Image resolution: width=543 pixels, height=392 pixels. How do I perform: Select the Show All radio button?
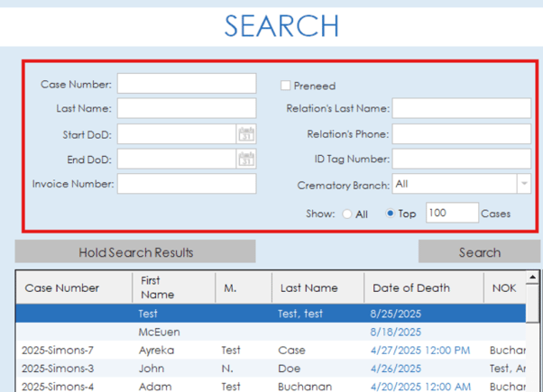tap(347, 214)
